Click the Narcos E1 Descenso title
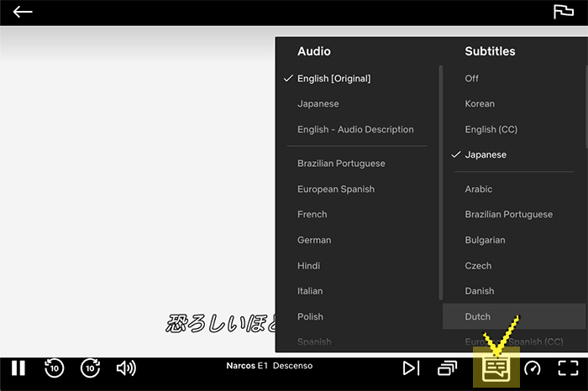Screen dimensions: 588x391 tap(270, 366)
